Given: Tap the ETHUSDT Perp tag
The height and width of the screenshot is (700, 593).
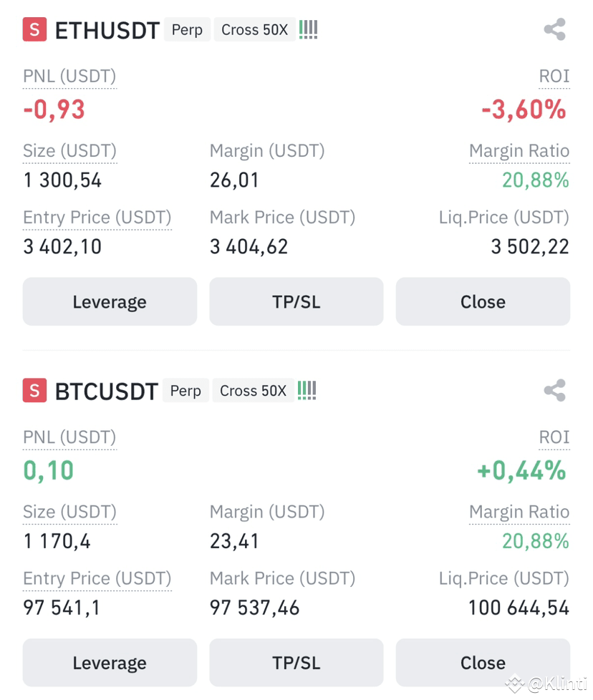Looking at the screenshot, I should 187,29.
